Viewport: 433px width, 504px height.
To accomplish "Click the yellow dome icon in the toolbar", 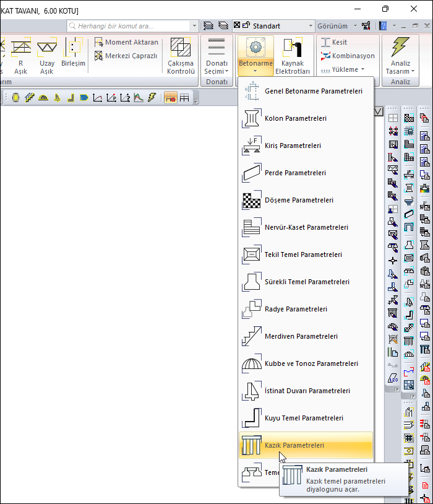I will tap(43, 97).
